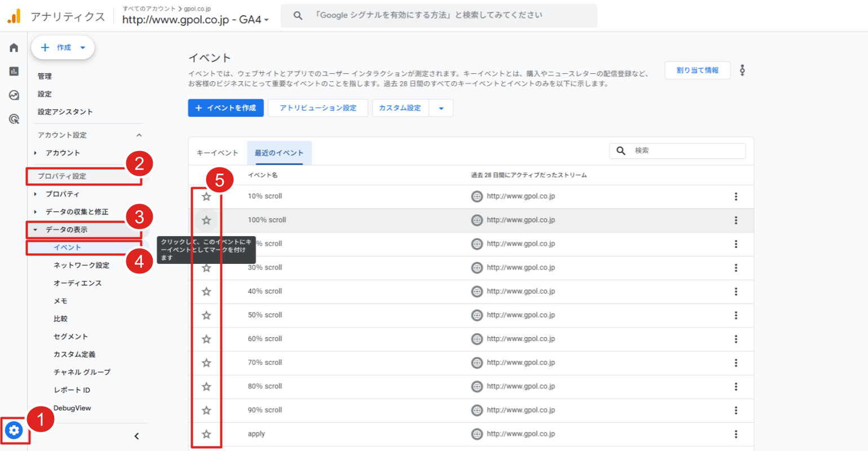Click the Analytics logo icon
The image size is (868, 451).
pyautogui.click(x=14, y=16)
